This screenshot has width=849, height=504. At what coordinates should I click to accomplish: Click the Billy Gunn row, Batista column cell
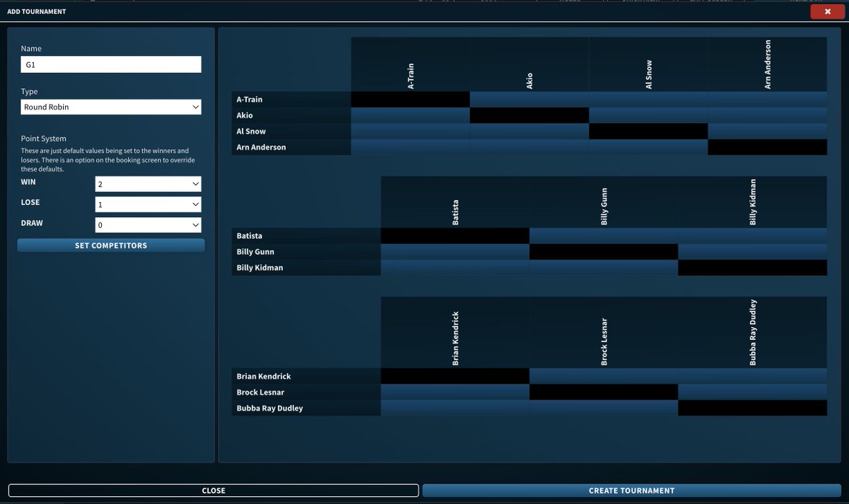coord(455,252)
